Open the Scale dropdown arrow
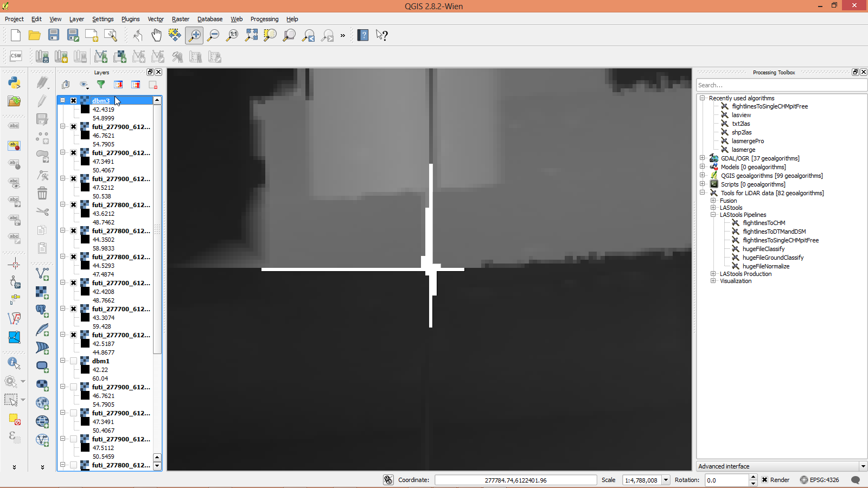The image size is (868, 488). [x=666, y=480]
